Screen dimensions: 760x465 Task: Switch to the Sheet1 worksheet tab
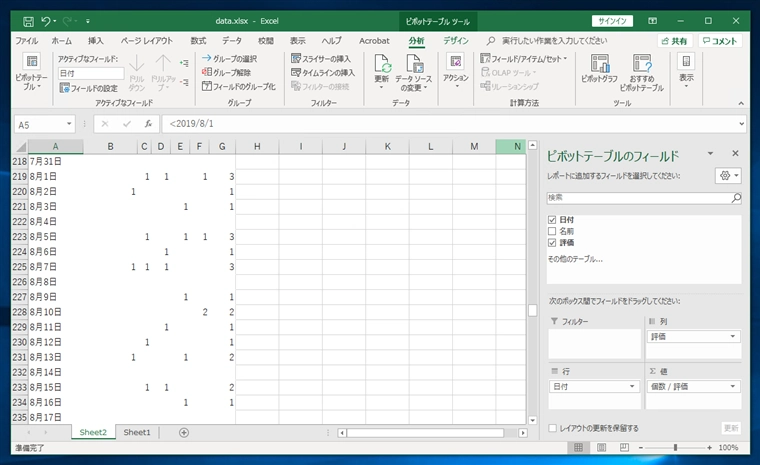pos(137,432)
